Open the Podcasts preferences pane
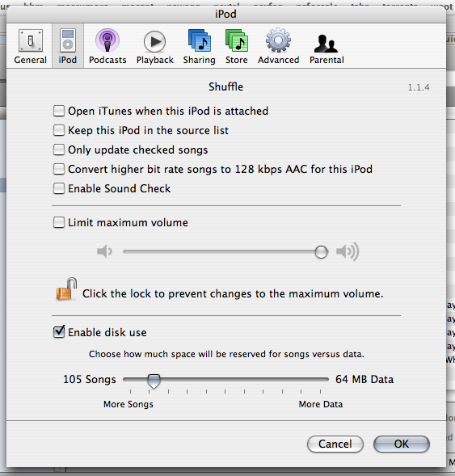 [107, 46]
